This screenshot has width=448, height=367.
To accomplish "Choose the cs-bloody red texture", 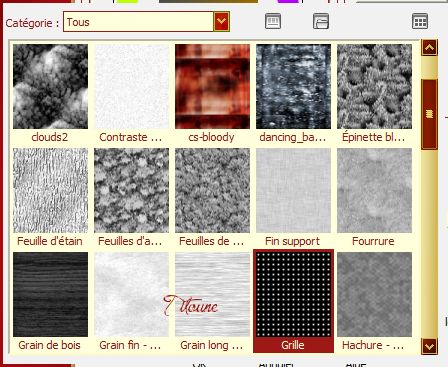I will 212,87.
